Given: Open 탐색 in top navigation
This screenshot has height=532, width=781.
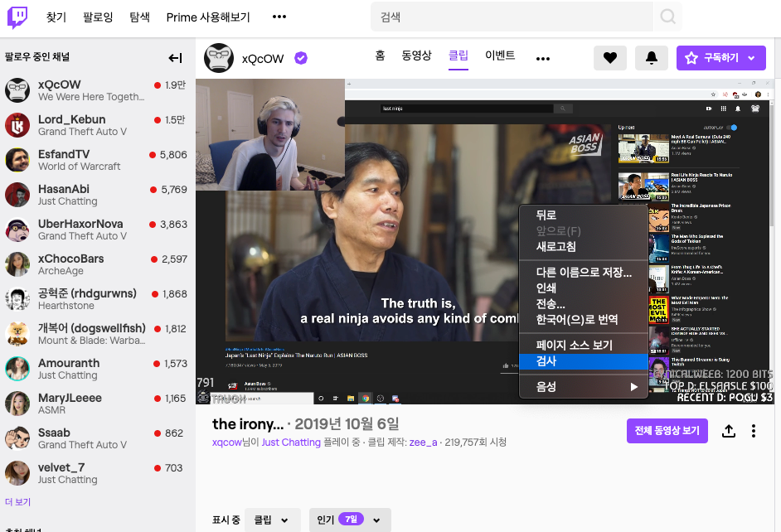Looking at the screenshot, I should click(x=139, y=17).
